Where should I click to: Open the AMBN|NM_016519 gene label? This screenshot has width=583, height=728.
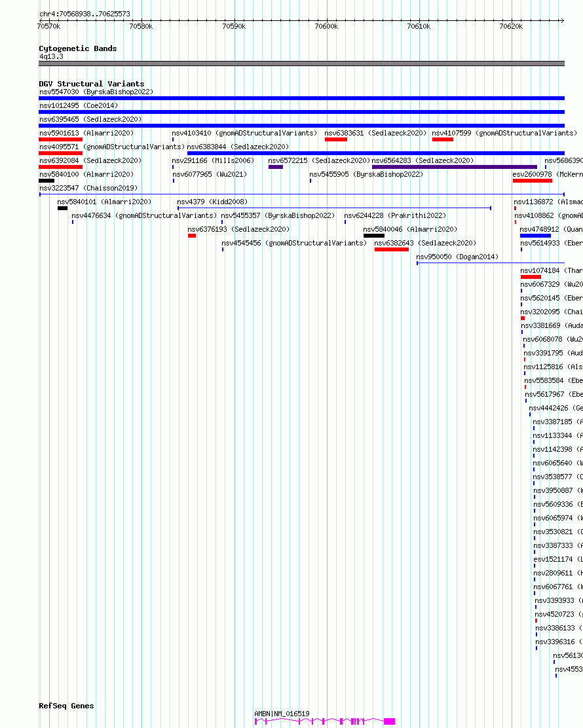282,714
